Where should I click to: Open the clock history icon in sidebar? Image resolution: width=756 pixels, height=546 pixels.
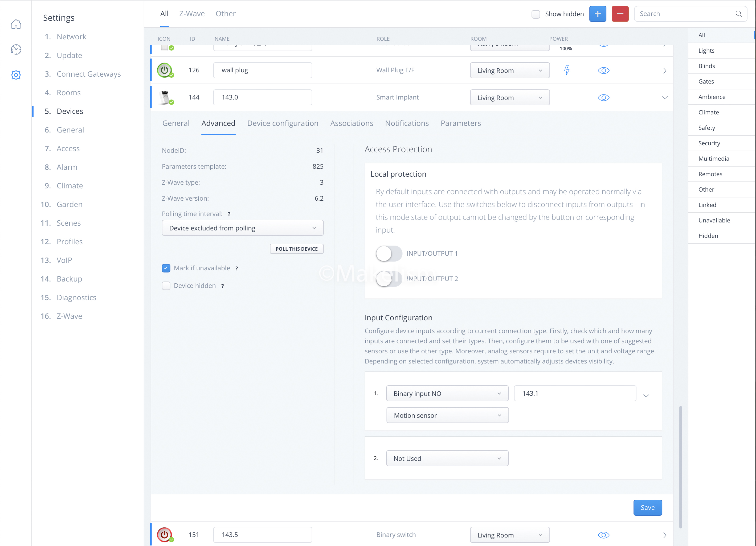click(16, 49)
